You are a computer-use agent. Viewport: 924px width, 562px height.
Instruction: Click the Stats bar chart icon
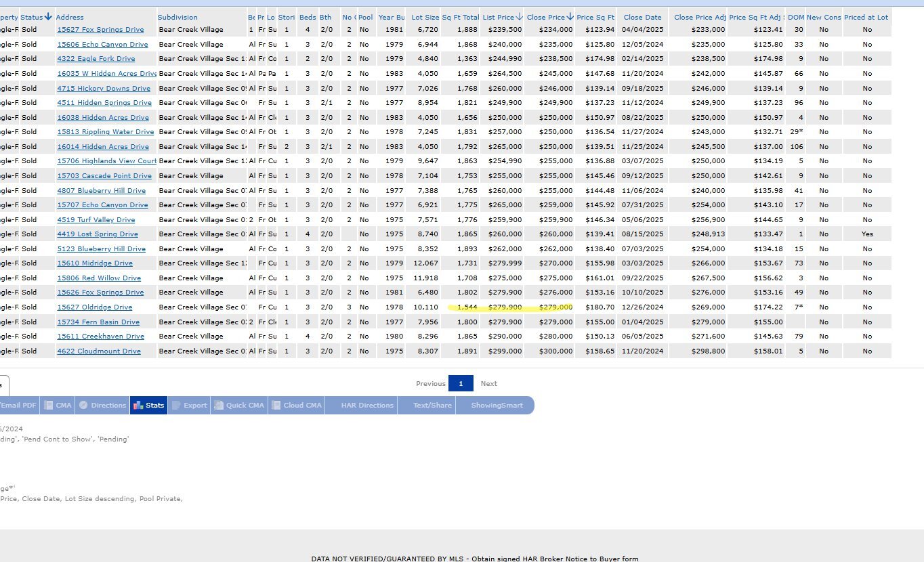138,405
